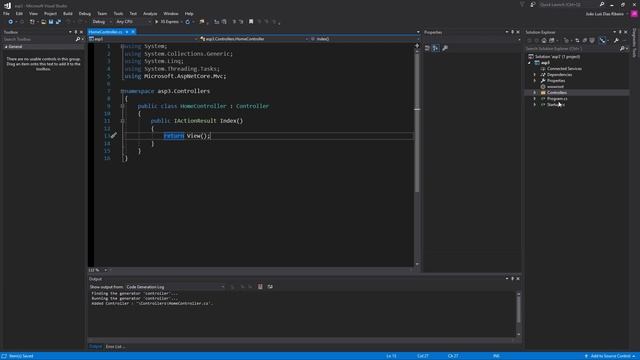
Task: Collapse the Index method outlining region
Action: [122, 121]
